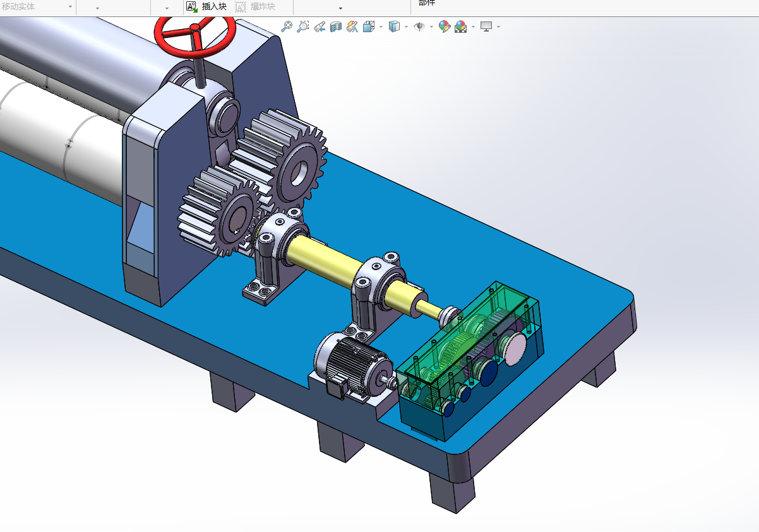
Task: Click the Insert Block icon next to 插入块
Action: [x=192, y=6]
